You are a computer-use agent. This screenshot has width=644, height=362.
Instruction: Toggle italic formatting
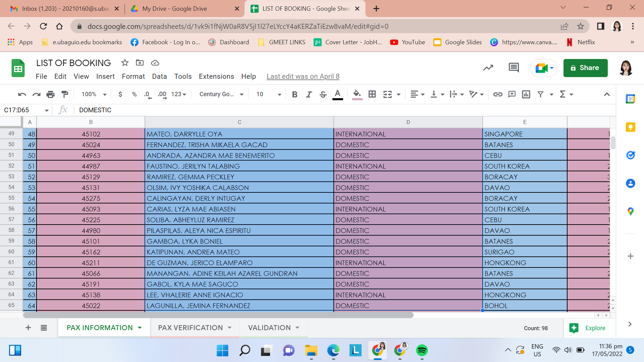point(309,94)
